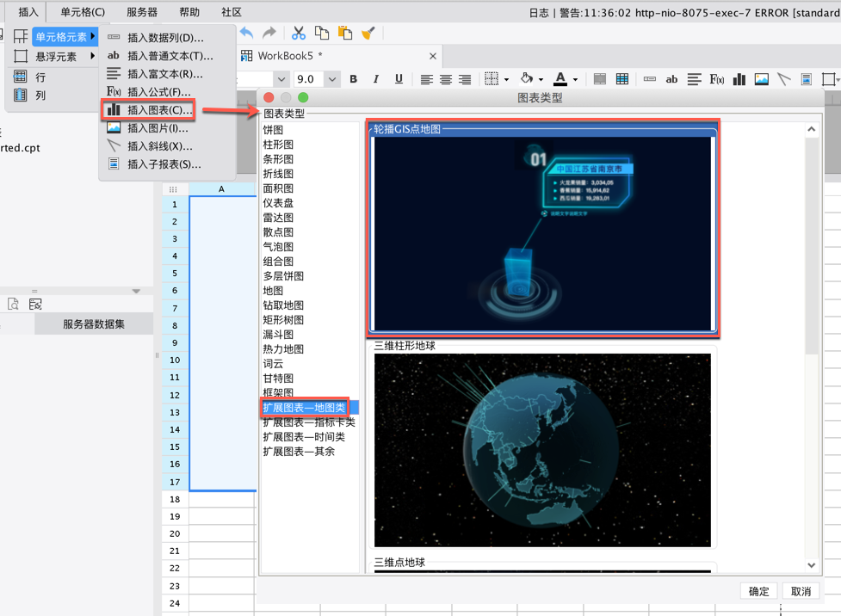Screen dimensions: 841x616
Task: Click the Undo arrow in the toolbar
Action: (x=247, y=33)
